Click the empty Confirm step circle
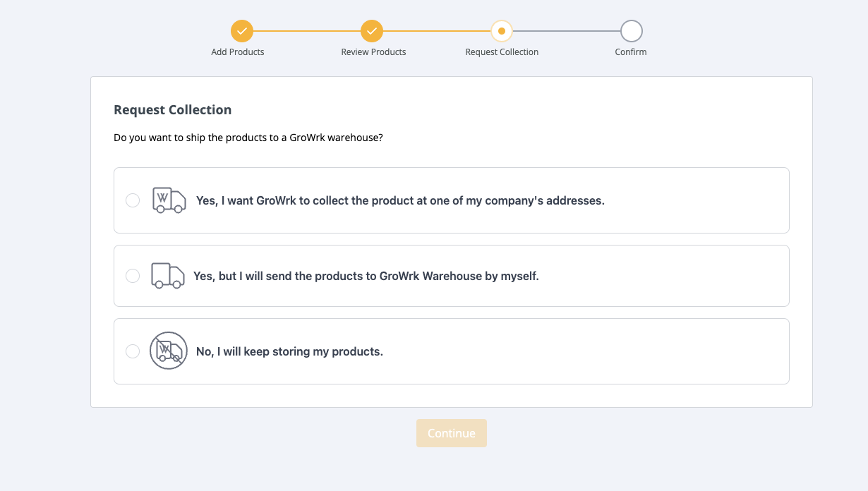The width and height of the screenshot is (868, 491). tap(631, 31)
